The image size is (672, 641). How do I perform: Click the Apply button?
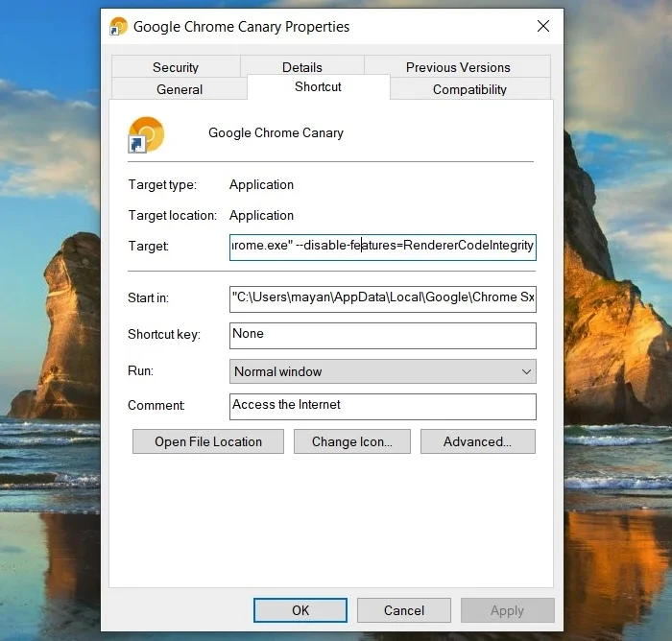tap(508, 610)
